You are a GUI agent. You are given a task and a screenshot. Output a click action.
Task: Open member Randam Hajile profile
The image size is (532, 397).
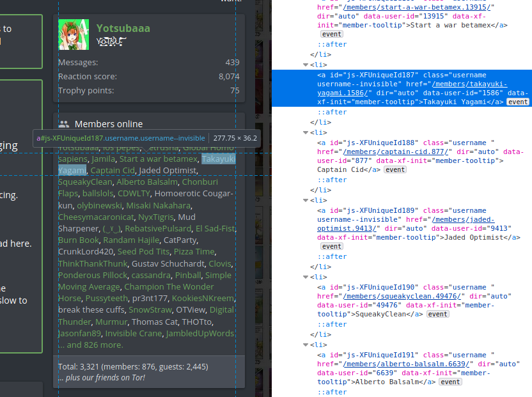point(131,240)
